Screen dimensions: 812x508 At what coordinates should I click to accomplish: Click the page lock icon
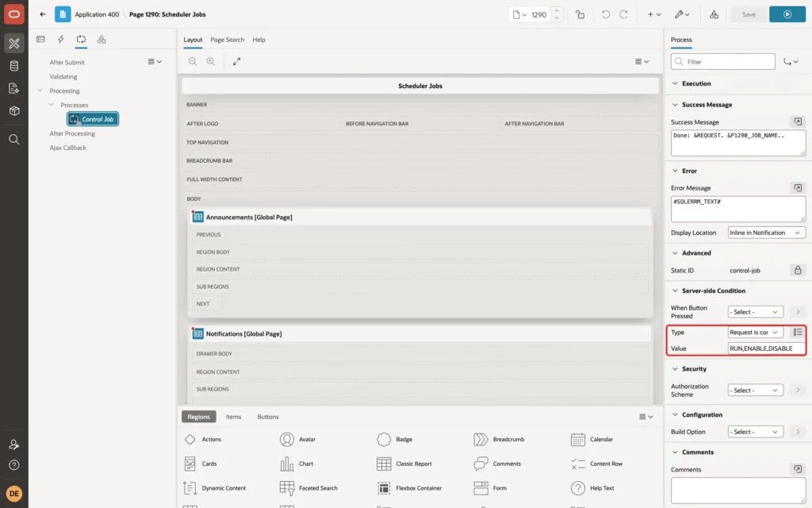pos(580,14)
